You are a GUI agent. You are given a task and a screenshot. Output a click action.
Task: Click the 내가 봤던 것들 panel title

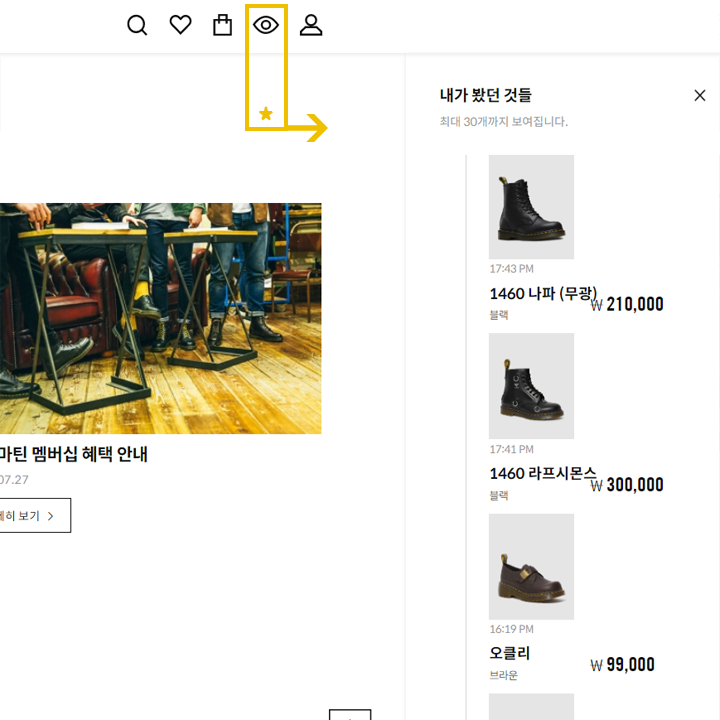tap(485, 95)
